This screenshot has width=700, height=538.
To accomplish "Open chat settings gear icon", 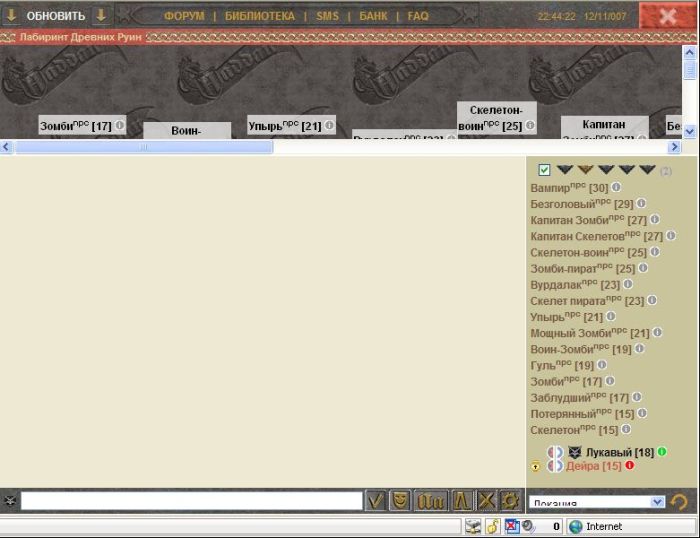I will tap(509, 500).
